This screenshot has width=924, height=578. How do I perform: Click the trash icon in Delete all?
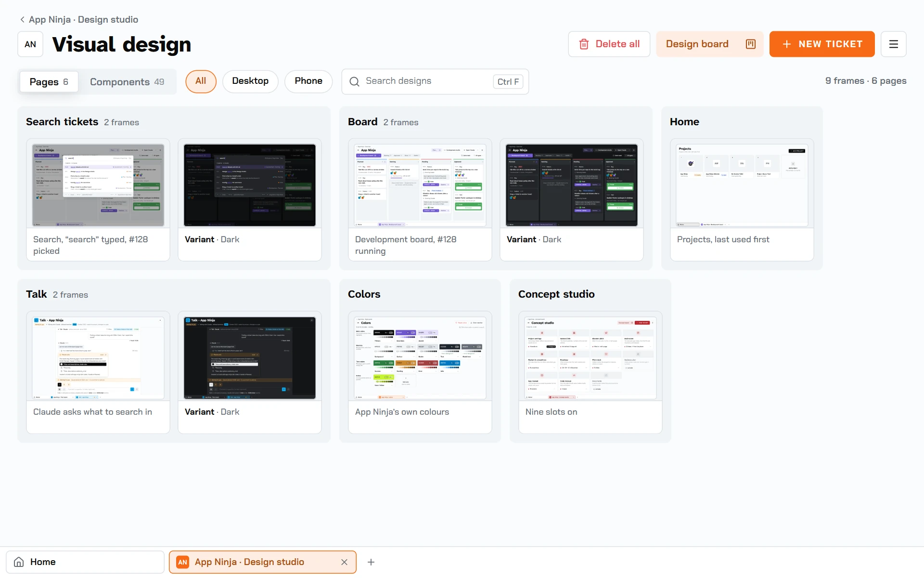(584, 44)
